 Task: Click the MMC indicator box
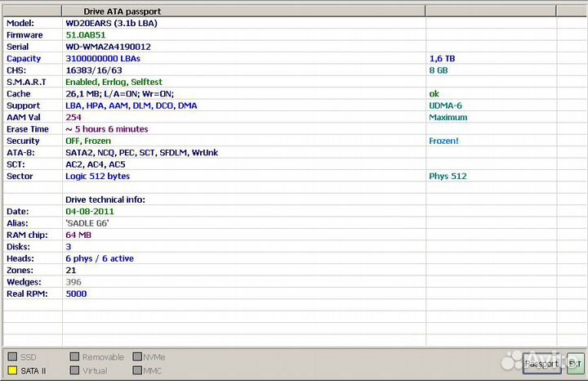coord(137,370)
